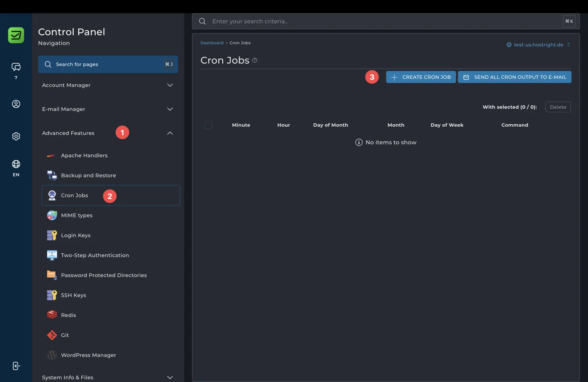Expand the System Info & Files chevron
This screenshot has width=588, height=382.
coord(170,377)
